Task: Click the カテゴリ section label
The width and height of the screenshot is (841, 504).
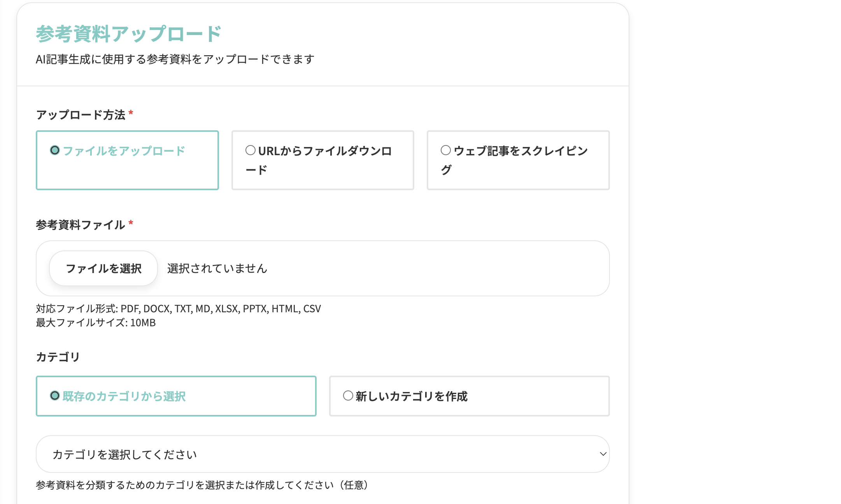Action: 58,357
